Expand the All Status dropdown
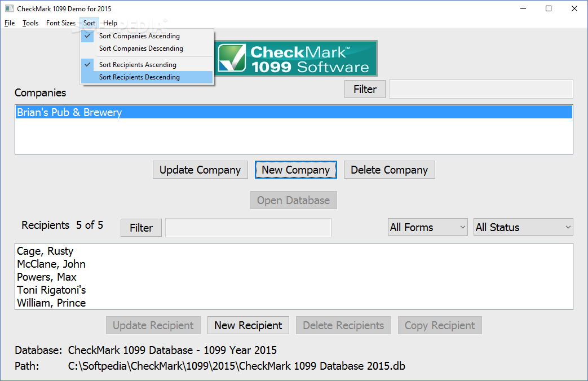Viewport: 588px width, 381px height. coord(523,227)
